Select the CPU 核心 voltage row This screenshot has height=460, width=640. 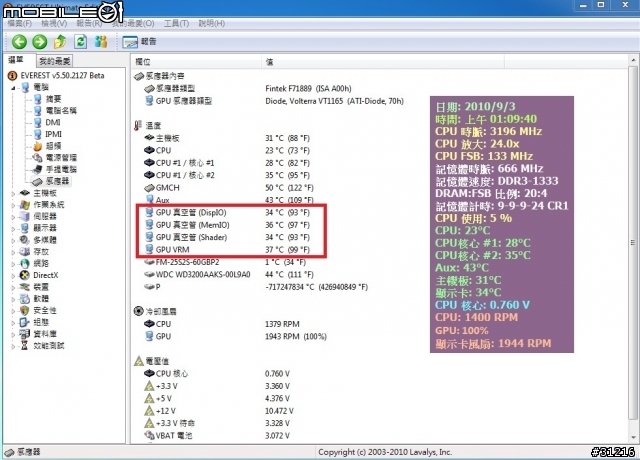pos(217,373)
